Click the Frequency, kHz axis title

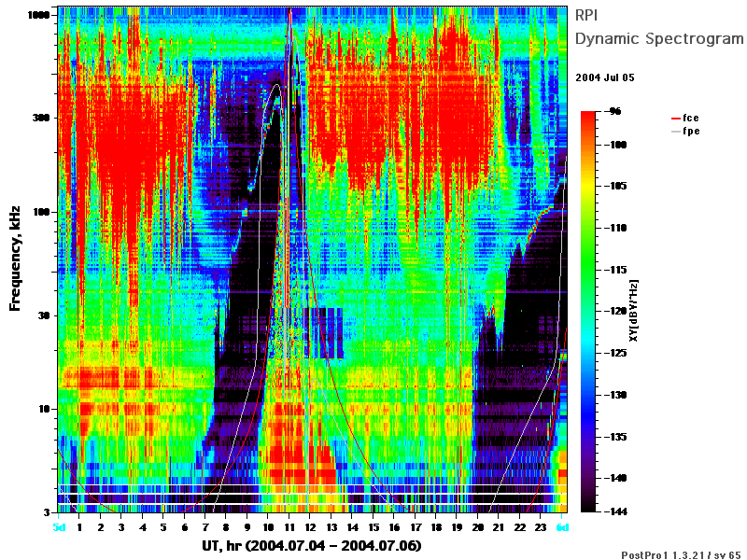(x=15, y=259)
